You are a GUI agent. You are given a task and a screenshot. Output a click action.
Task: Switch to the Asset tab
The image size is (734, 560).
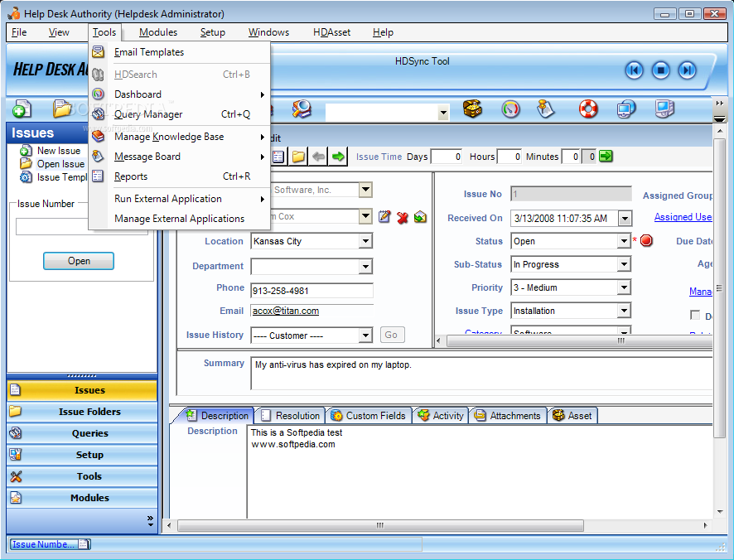click(572, 415)
